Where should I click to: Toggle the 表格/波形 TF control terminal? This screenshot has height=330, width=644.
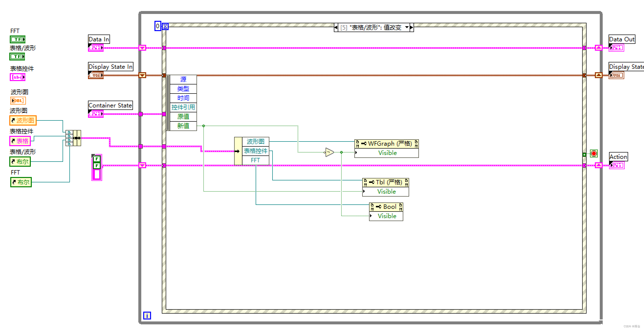click(17, 57)
